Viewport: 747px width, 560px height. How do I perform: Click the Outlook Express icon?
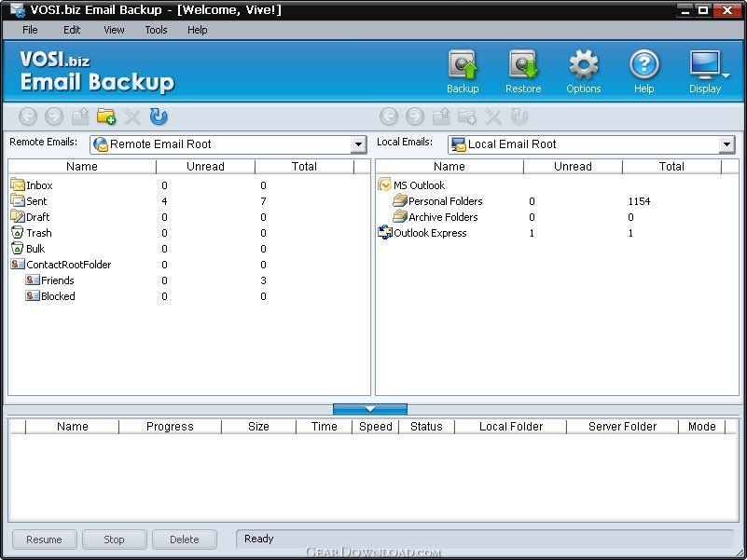click(385, 232)
